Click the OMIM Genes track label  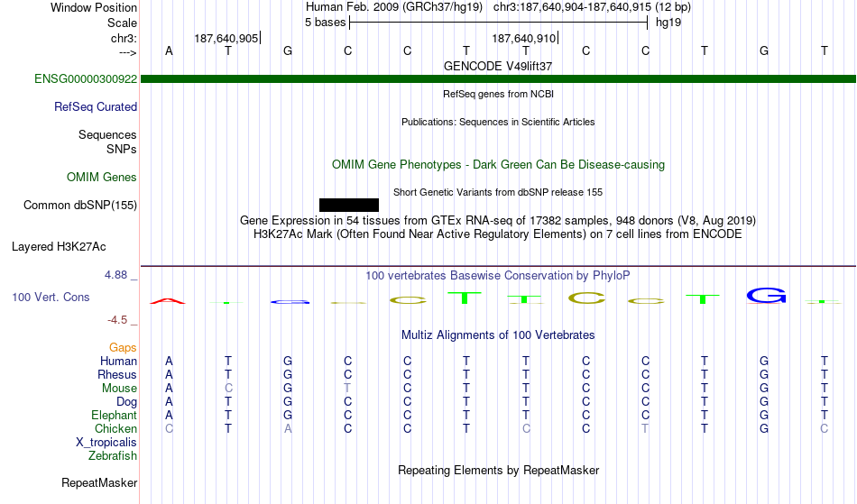[102, 177]
